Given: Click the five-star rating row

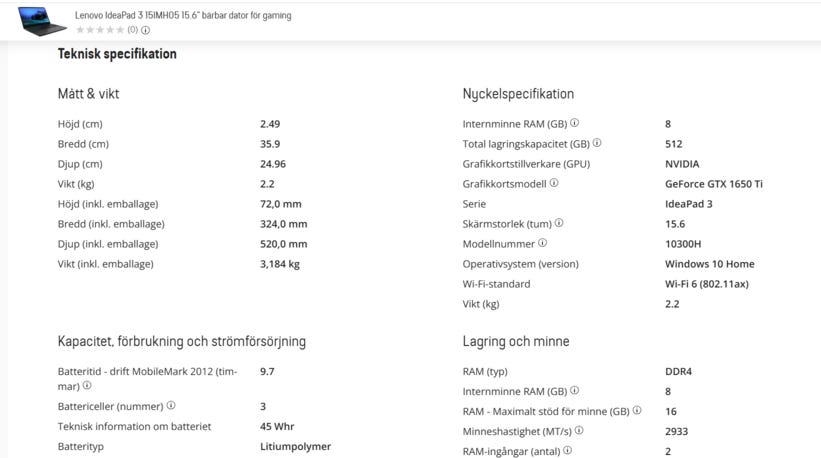Looking at the screenshot, I should tap(100, 30).
